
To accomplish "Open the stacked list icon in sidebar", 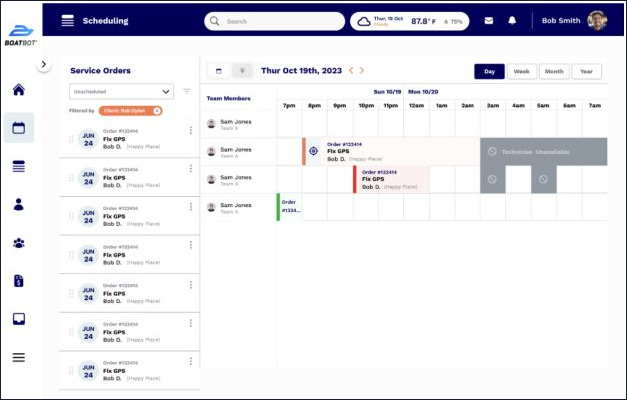I will pos(19,166).
